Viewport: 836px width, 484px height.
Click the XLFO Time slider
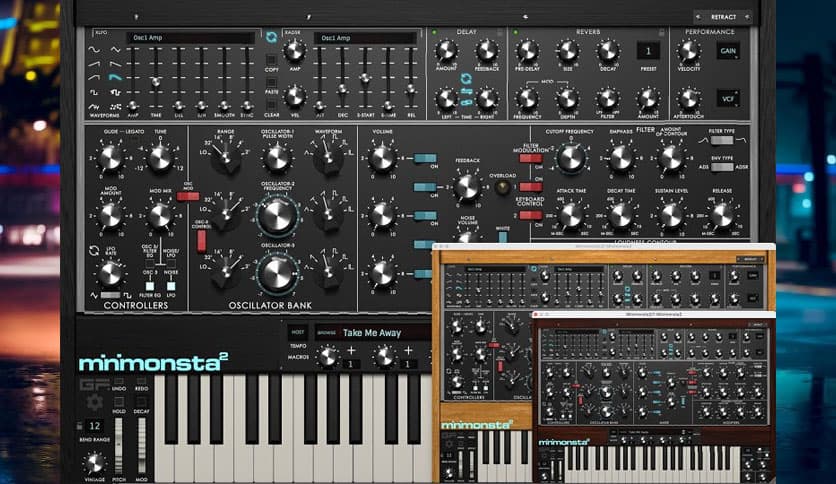click(156, 78)
